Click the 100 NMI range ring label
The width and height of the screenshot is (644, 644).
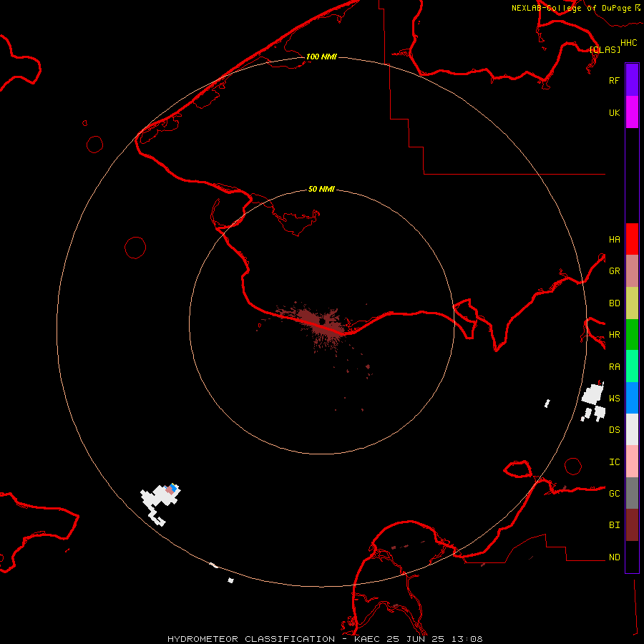321,57
